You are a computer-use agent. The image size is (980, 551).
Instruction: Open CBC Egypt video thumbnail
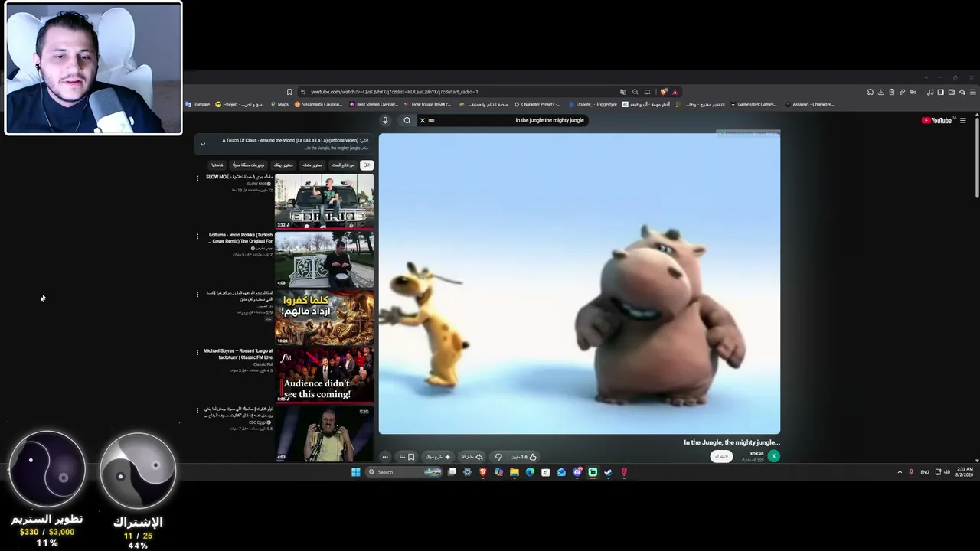click(x=325, y=433)
